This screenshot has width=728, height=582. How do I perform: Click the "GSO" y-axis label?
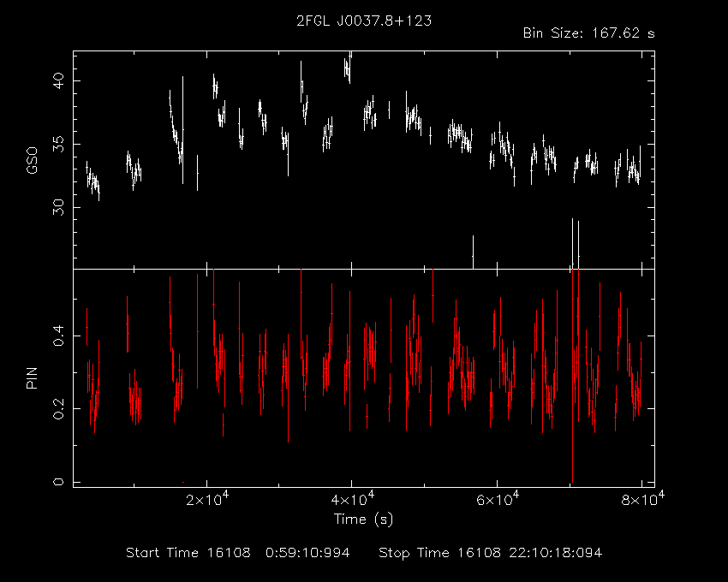(x=32, y=160)
